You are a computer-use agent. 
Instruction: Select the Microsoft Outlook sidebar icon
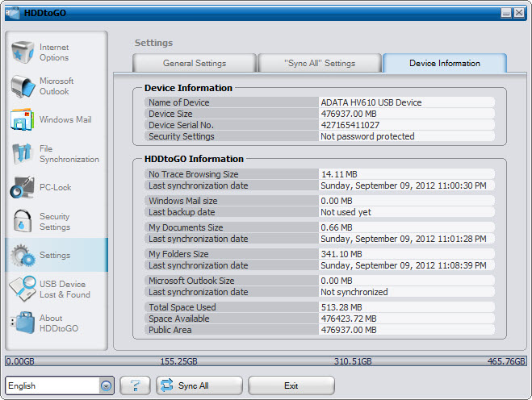(x=23, y=86)
